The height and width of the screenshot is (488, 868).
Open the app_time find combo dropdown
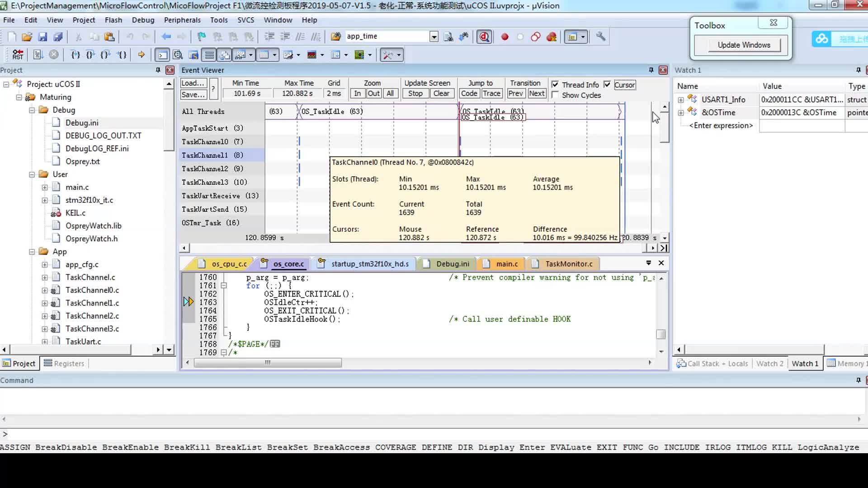pyautogui.click(x=434, y=37)
